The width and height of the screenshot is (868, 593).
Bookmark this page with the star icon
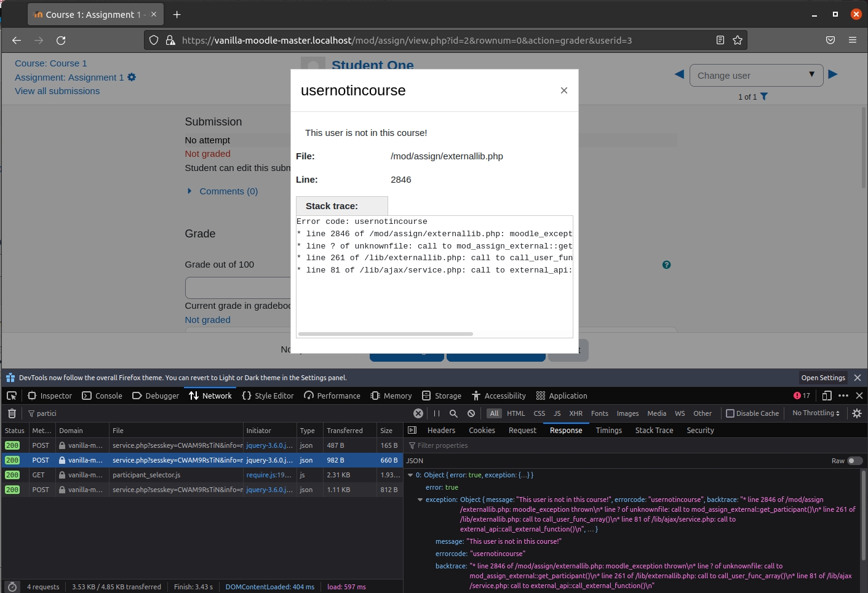click(x=738, y=40)
